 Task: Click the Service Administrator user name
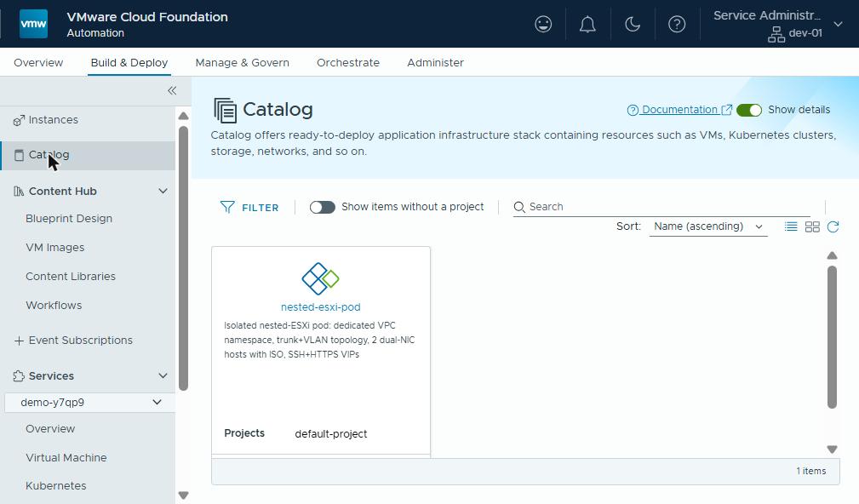(767, 15)
